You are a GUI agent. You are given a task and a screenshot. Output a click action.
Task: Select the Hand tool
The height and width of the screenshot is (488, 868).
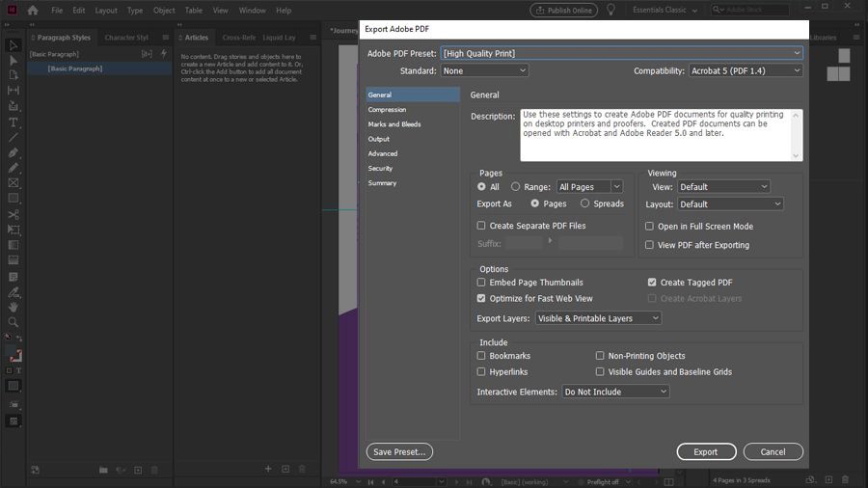(14, 307)
